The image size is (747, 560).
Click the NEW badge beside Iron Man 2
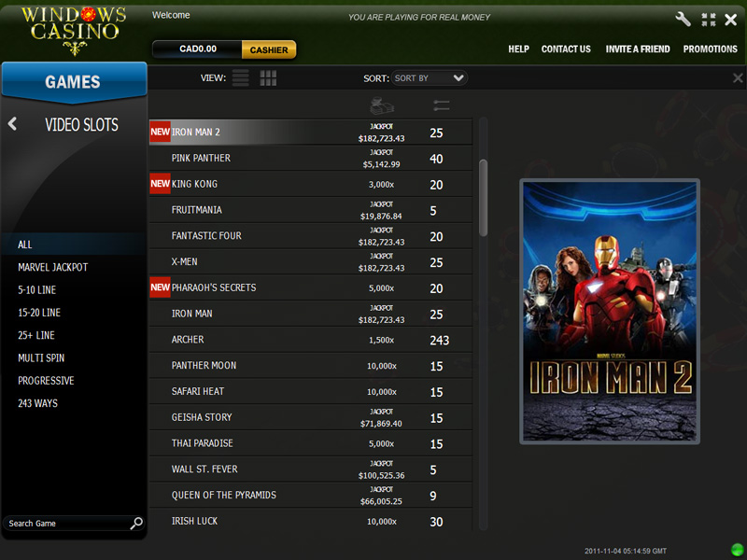click(x=160, y=132)
